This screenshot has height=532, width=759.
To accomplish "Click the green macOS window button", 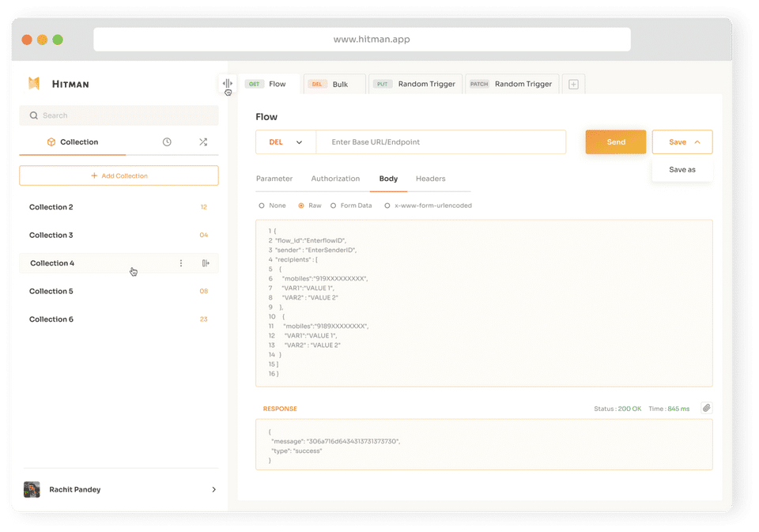I will tap(58, 40).
